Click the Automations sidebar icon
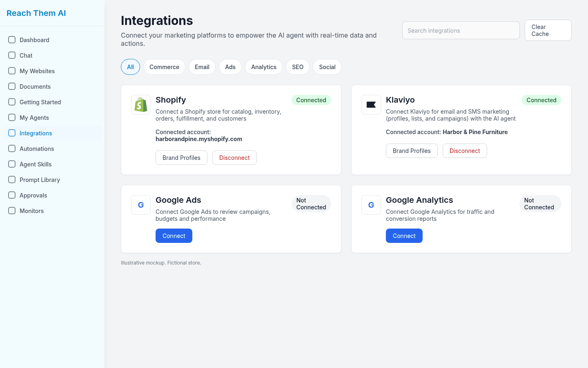The width and height of the screenshot is (588, 368). 12,148
